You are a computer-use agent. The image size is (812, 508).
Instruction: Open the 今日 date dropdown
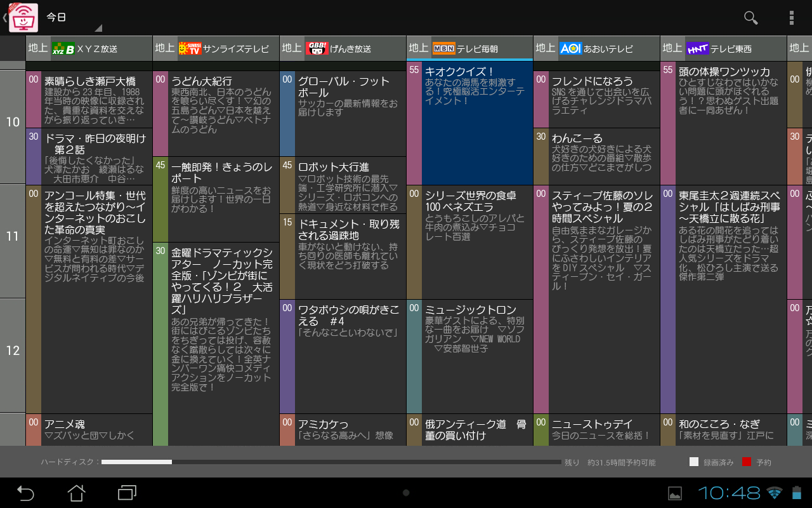(x=73, y=18)
